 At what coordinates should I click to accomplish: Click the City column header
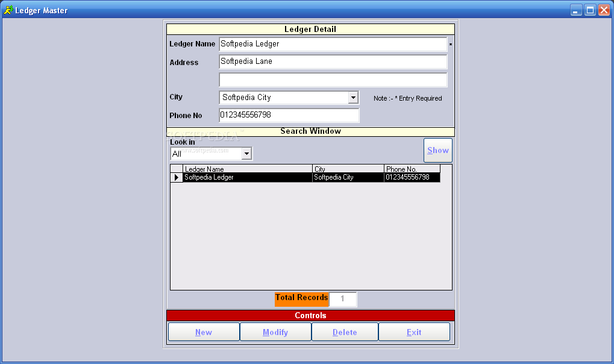348,169
